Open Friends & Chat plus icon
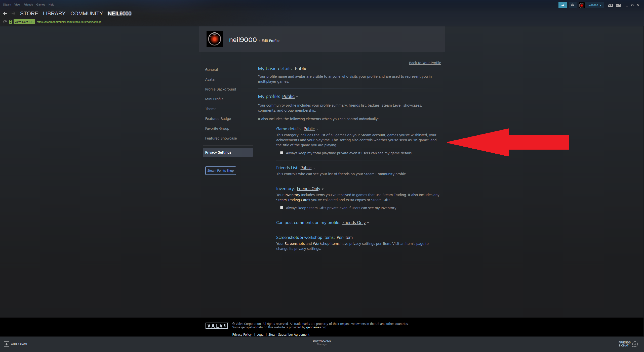 click(x=635, y=344)
